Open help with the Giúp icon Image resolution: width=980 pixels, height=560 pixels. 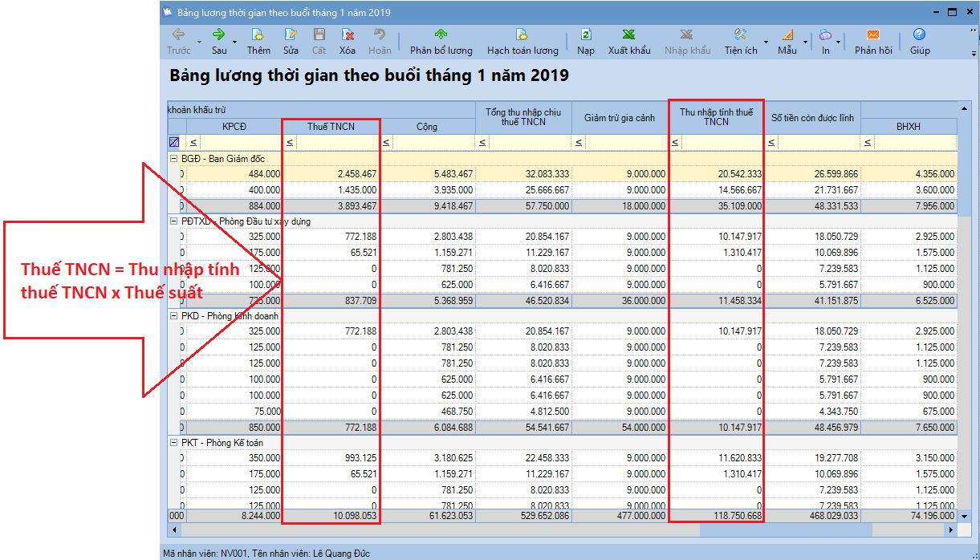(920, 35)
